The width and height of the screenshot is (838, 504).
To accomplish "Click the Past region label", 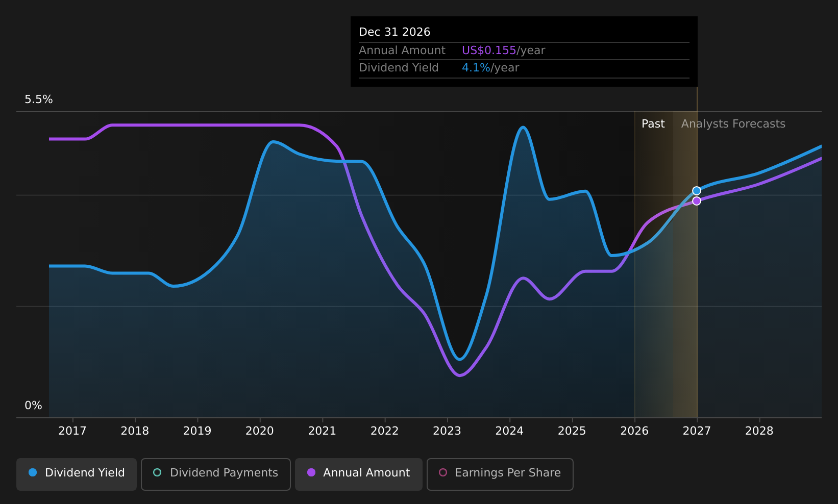I will coord(653,124).
